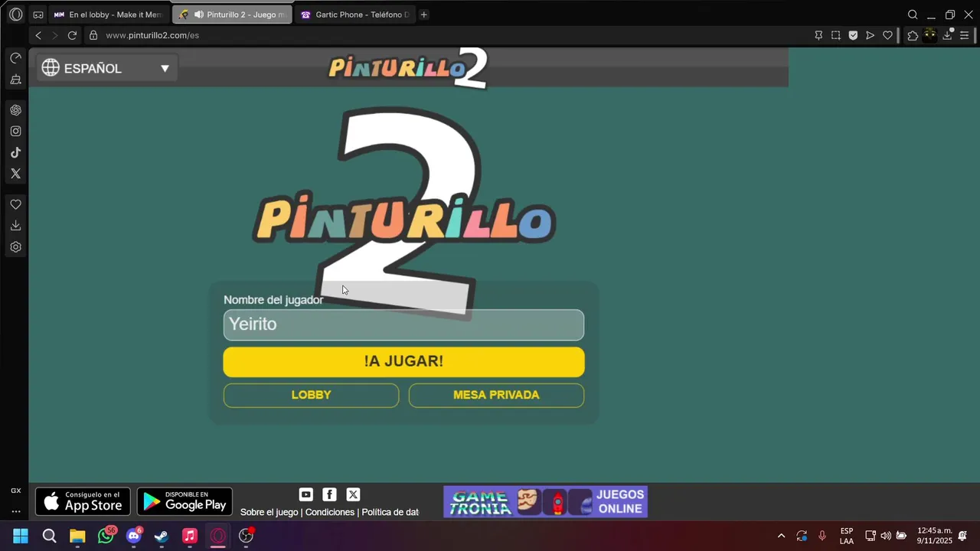Image resolution: width=980 pixels, height=551 pixels.
Task: Open the X social icon in footer
Action: [x=353, y=494]
